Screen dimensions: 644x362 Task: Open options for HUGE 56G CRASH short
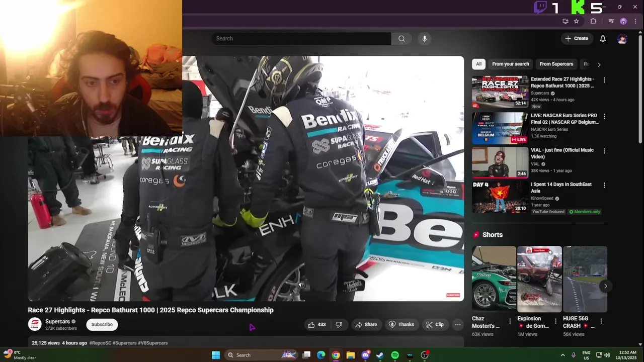pos(601,321)
